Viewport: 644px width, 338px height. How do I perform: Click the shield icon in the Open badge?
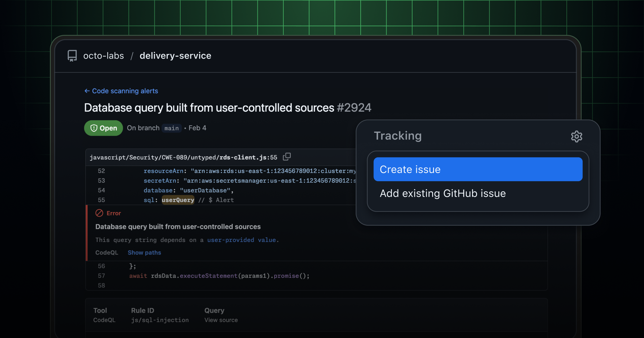point(94,128)
